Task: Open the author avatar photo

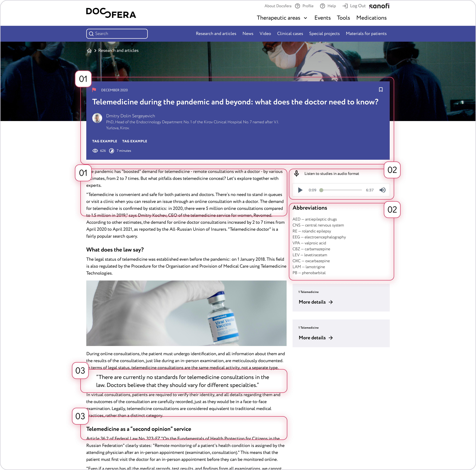Action: 97,118
